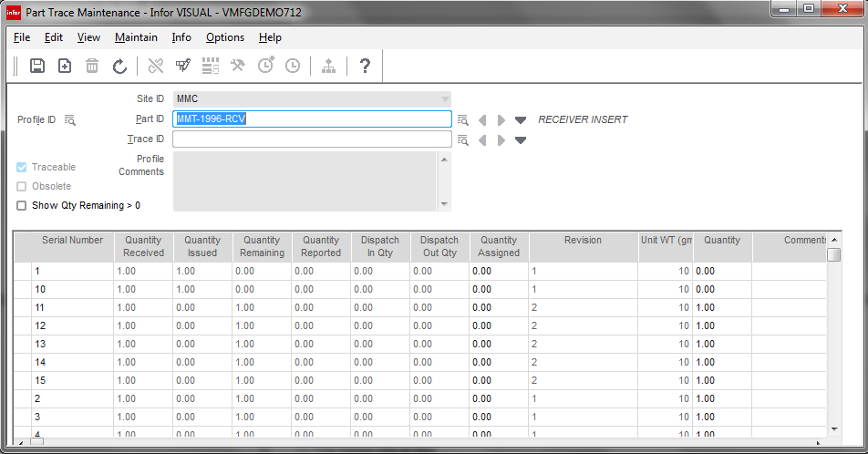
Task: Select serial number 12 cell
Action: coord(73,326)
